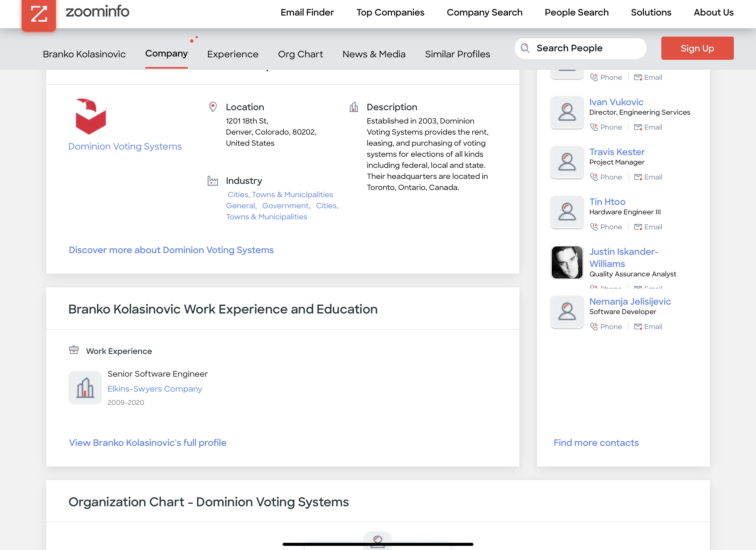
Task: Click Email envelope icon under Nemanja Jelisijevic
Action: click(638, 327)
